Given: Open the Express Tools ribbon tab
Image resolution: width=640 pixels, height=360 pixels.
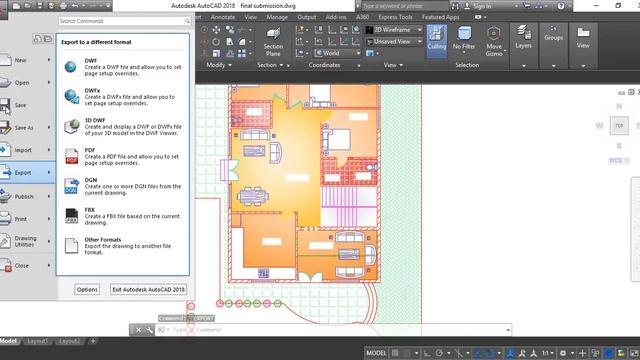Looking at the screenshot, I should (395, 17).
